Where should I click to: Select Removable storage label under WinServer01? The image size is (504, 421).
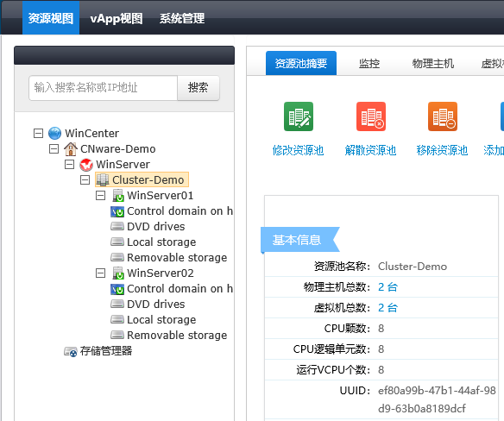click(177, 257)
